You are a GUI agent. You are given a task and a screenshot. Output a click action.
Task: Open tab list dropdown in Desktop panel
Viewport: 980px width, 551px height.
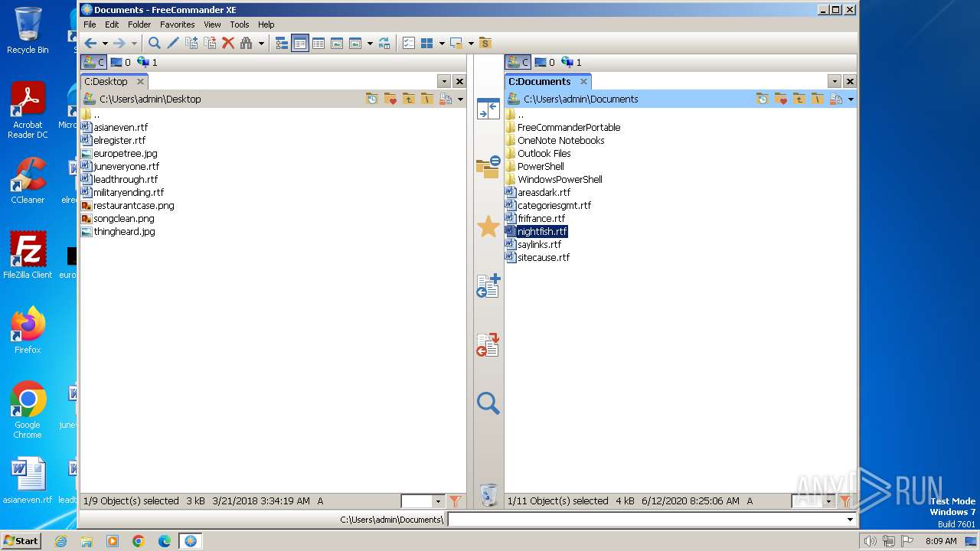[x=444, y=81]
